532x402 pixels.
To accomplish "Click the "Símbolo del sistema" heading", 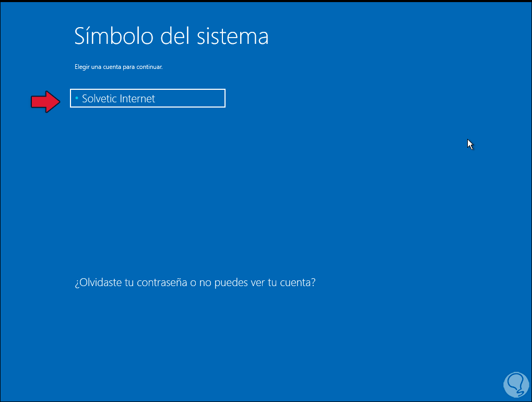I will click(171, 36).
